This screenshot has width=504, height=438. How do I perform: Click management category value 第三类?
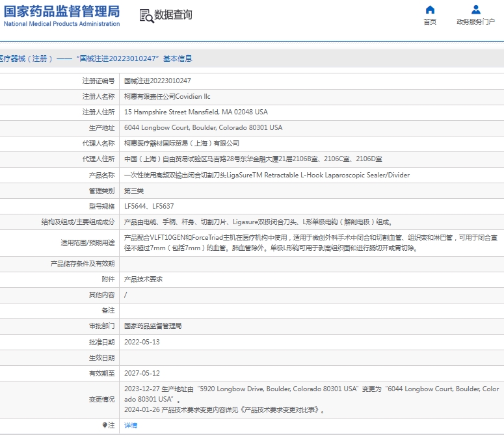(x=134, y=191)
